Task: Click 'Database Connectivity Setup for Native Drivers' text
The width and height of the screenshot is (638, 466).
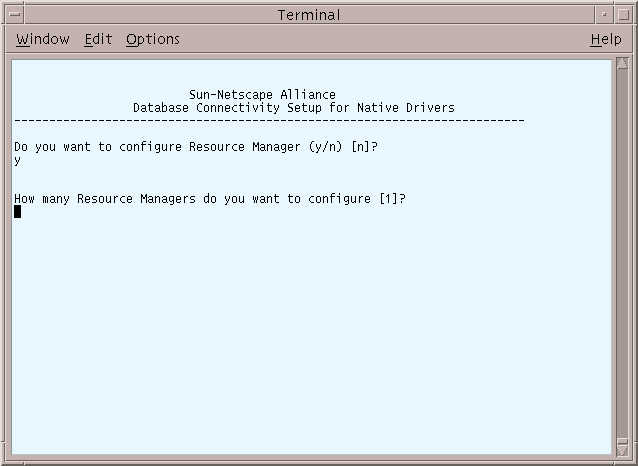Action: pyautogui.click(x=294, y=108)
